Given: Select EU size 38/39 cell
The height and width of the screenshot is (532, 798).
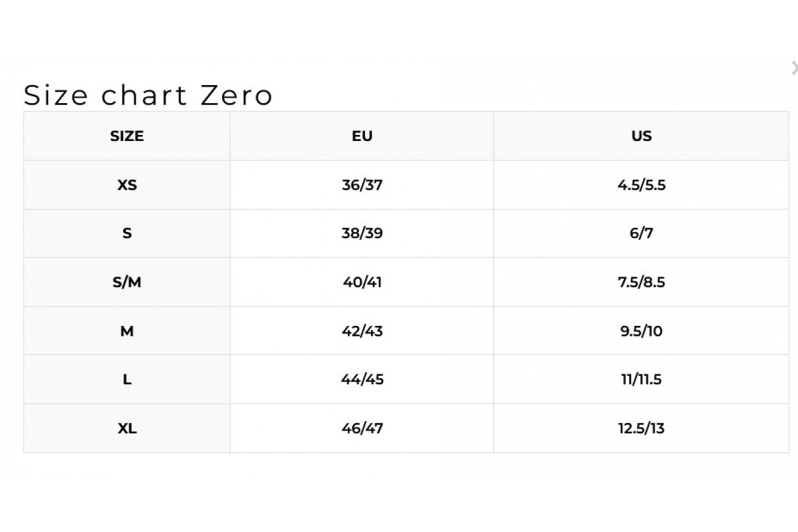Looking at the screenshot, I should coord(362,233).
